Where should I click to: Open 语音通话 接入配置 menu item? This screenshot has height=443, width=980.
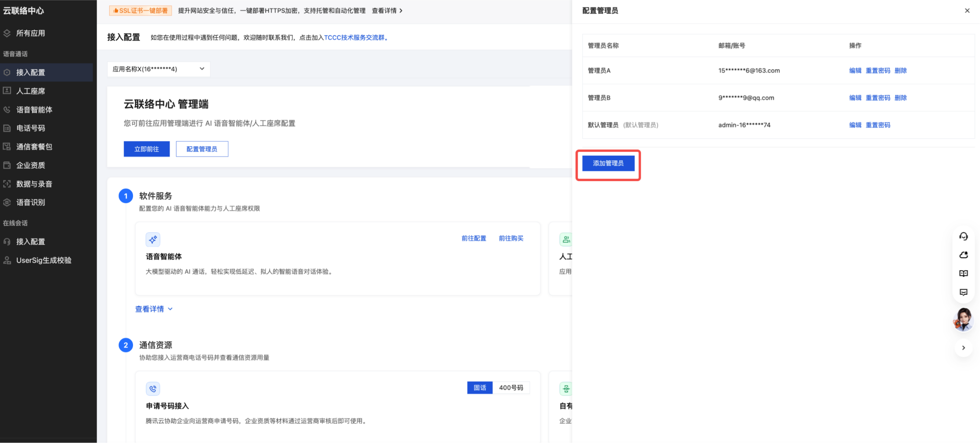pyautogui.click(x=46, y=72)
